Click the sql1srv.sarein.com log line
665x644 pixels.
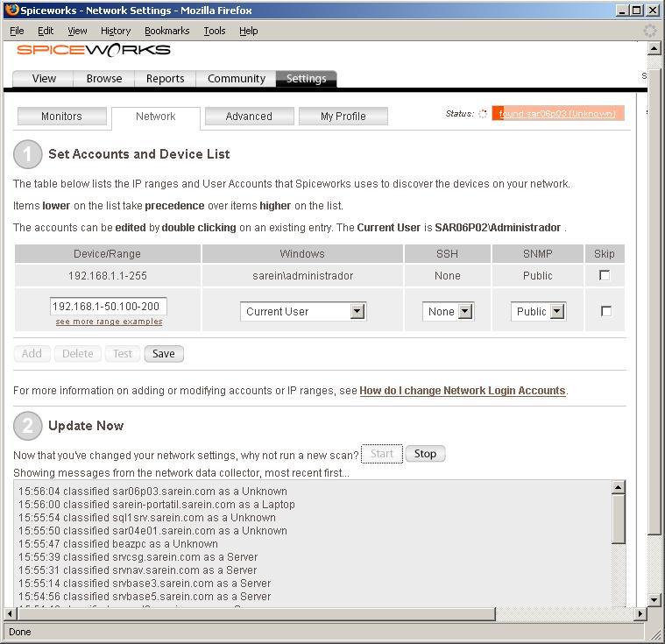[x=147, y=518]
